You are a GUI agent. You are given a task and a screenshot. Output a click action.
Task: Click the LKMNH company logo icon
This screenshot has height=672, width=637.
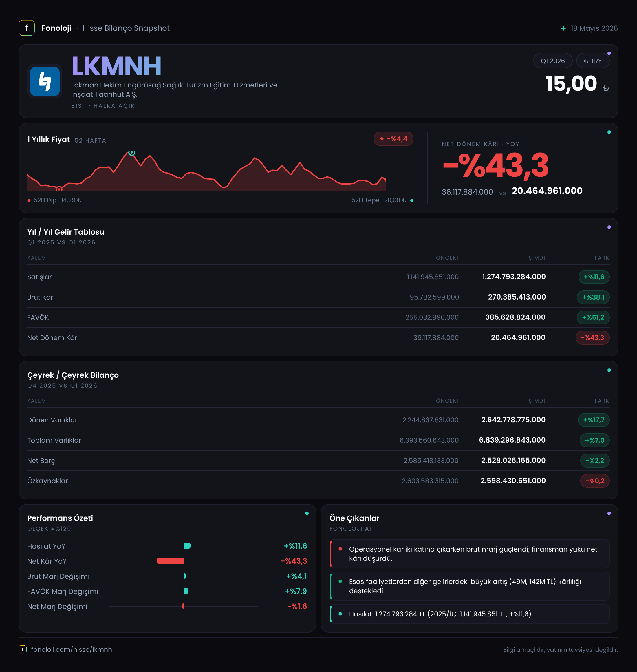(x=45, y=81)
